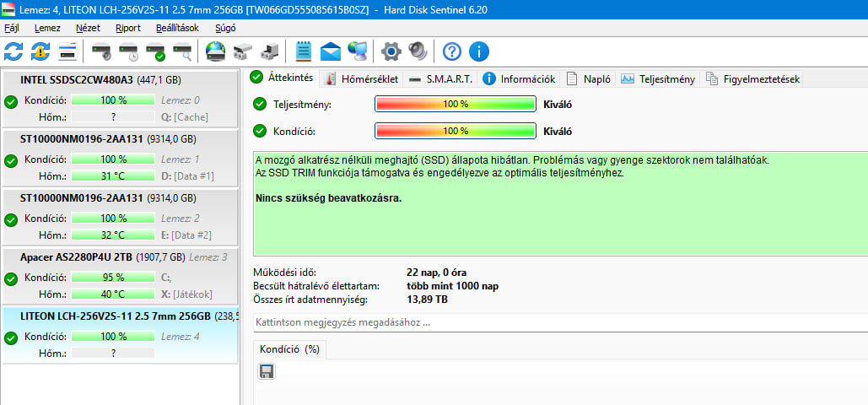Select the ST10000NM0196 disk labeled Lemez: 2
The width and height of the screenshot is (868, 405).
[x=120, y=217]
